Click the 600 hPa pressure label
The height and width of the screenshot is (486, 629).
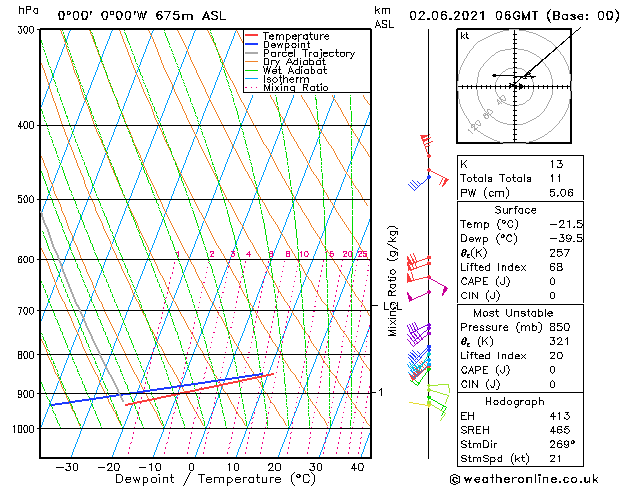point(28,260)
